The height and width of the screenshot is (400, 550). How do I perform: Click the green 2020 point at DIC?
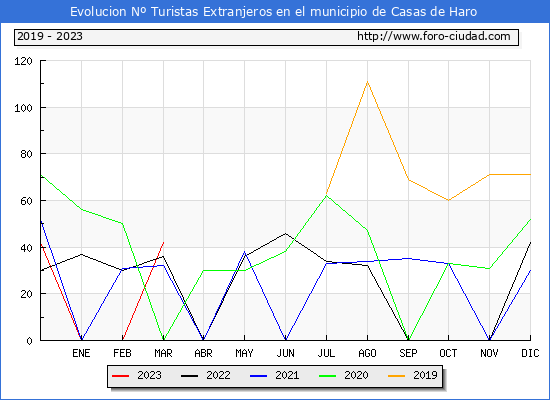[x=530, y=219]
